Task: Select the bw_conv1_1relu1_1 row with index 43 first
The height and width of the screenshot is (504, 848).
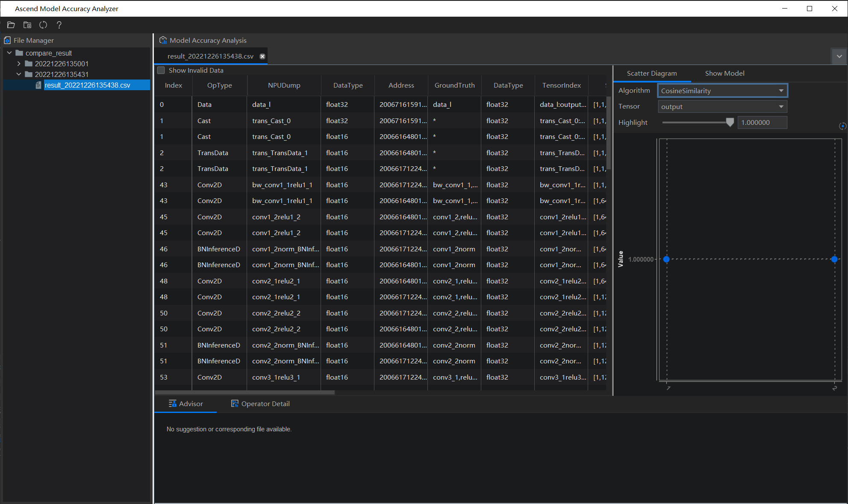Action: tap(380, 185)
